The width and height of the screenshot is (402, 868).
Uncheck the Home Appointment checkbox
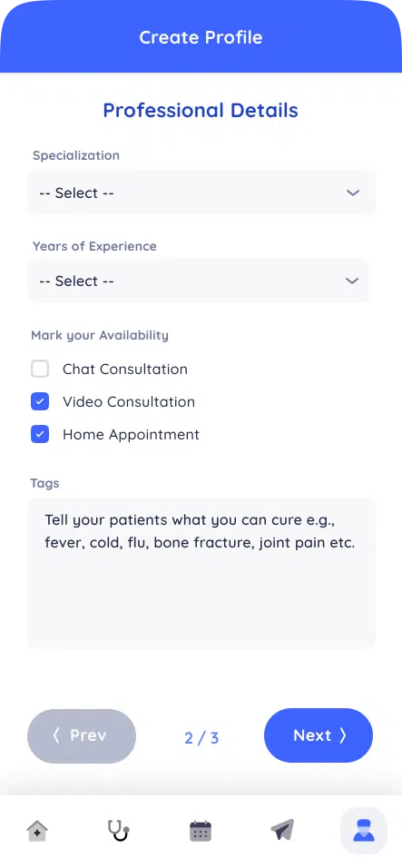[40, 435]
